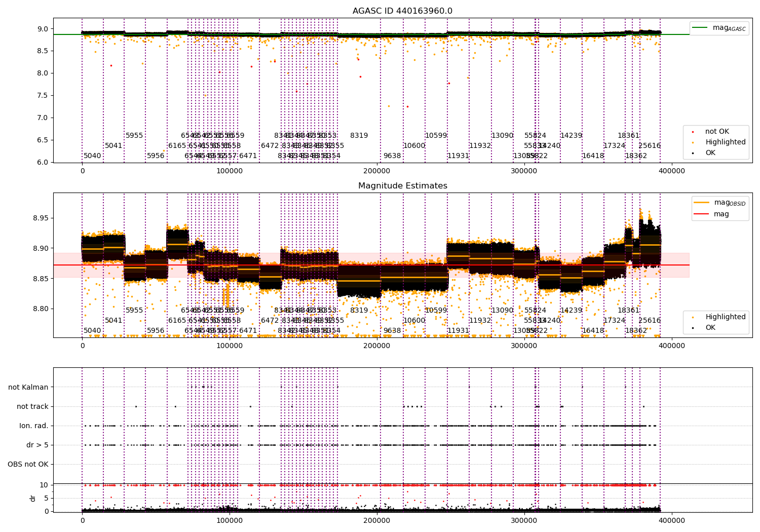Click OBSID label '25616' in the top plot

(650, 146)
